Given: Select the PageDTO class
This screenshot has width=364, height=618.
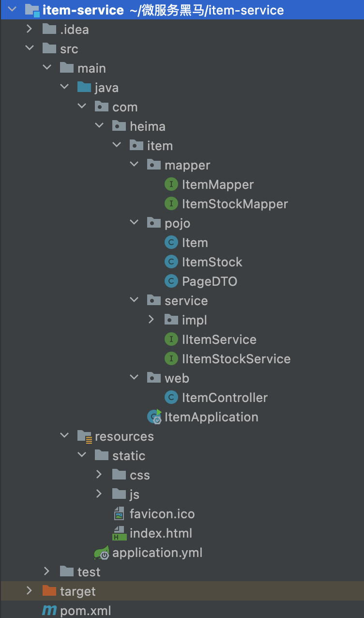Looking at the screenshot, I should 201,281.
